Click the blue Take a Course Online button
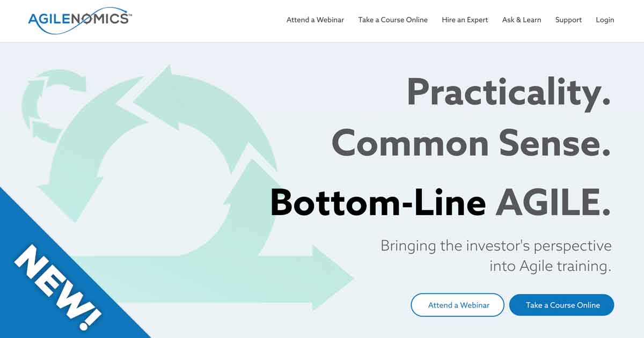 click(x=561, y=305)
